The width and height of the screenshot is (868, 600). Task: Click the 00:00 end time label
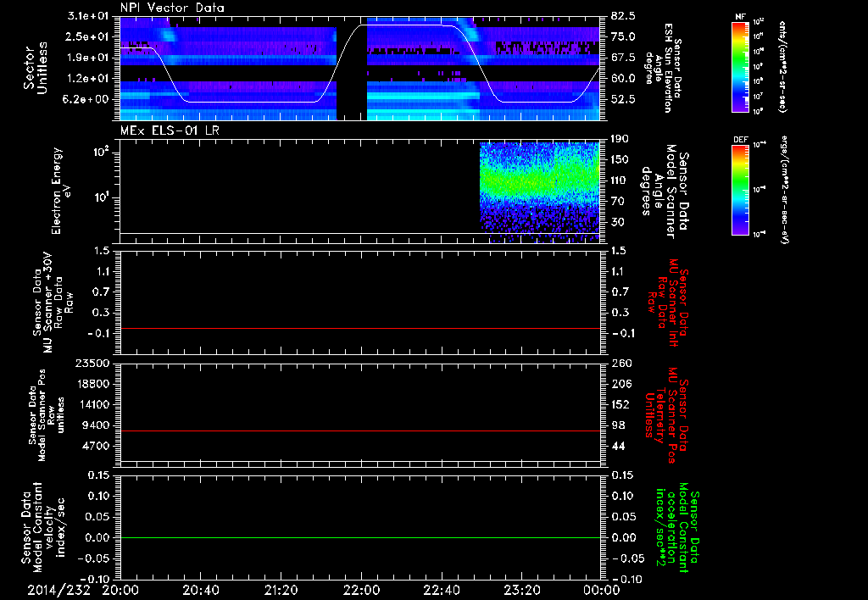[600, 589]
